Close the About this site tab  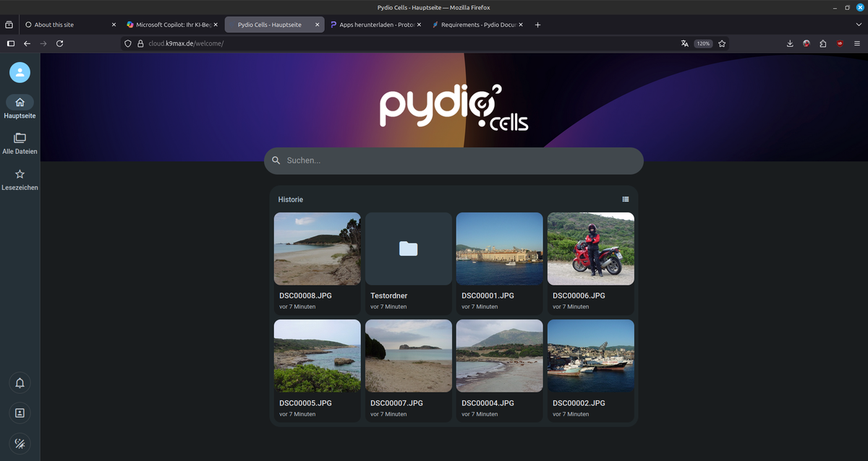coord(114,25)
